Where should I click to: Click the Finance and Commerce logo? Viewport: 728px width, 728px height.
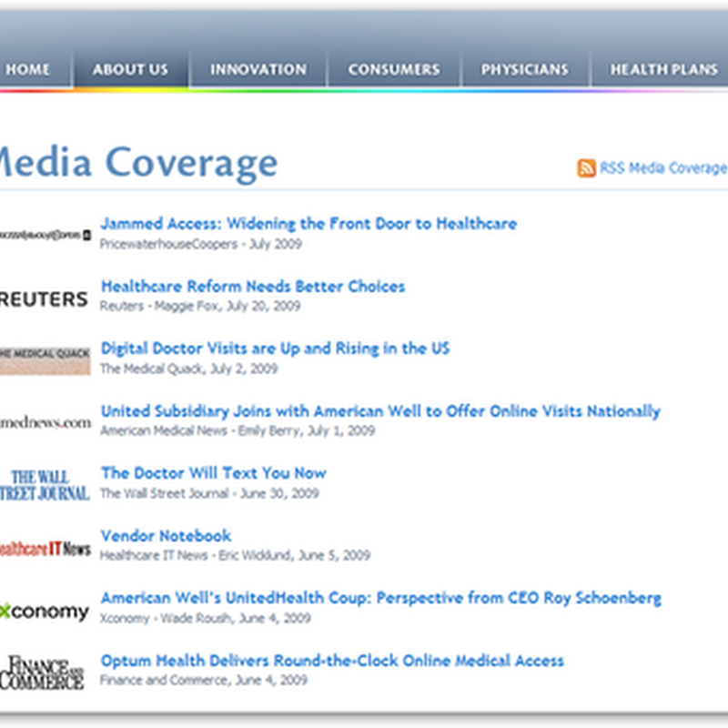[x=43, y=672]
